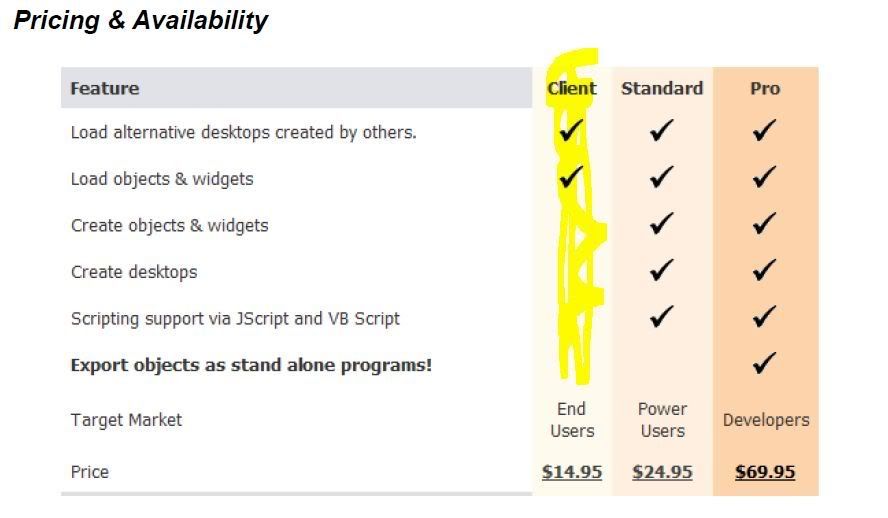Select the Standard column header
888x518 pixels.
[x=662, y=88]
